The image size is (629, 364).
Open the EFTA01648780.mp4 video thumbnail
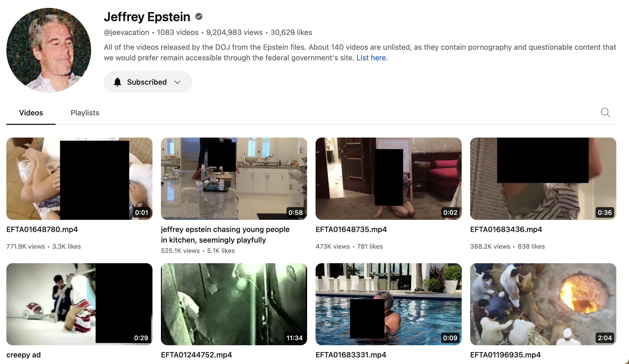79,179
